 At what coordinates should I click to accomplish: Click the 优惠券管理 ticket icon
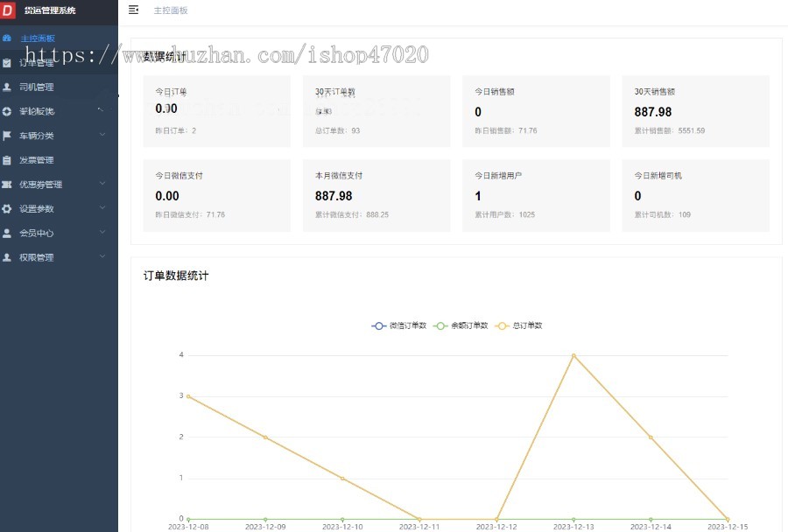(x=7, y=185)
